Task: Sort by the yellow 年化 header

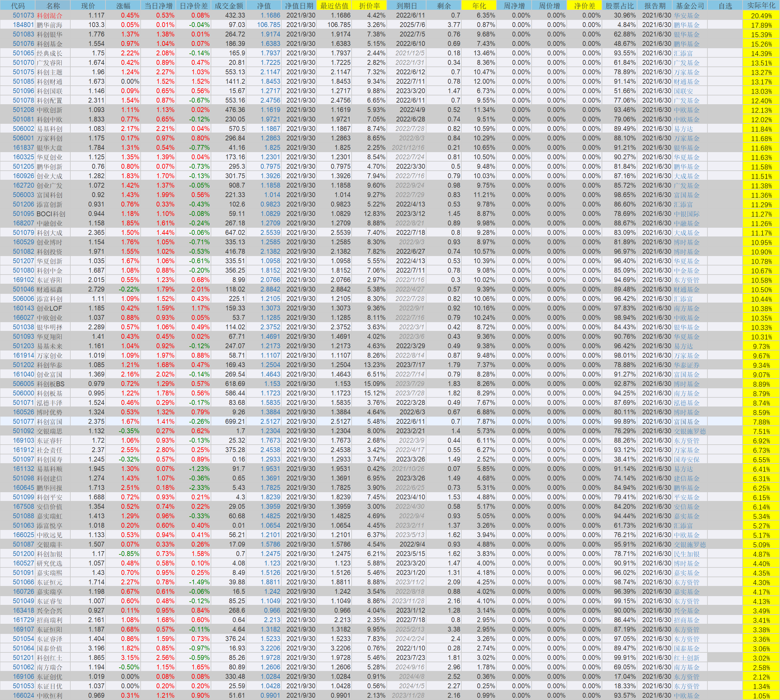Action: pos(479,6)
